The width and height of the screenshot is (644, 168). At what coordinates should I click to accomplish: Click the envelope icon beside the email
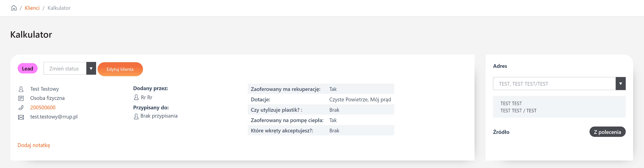(x=21, y=117)
